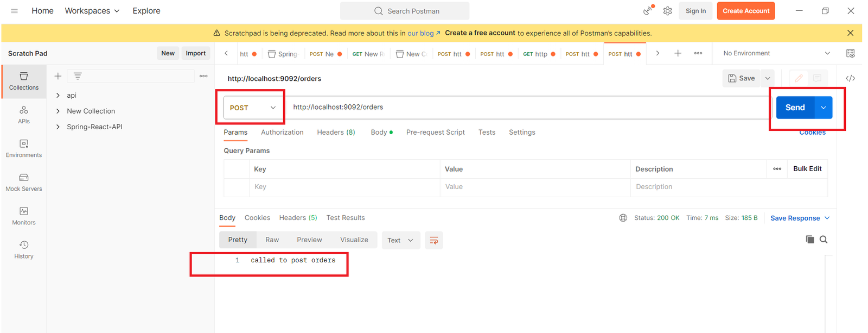868x333 pixels.
Task: Open the code snippet icon
Action: coord(851,78)
